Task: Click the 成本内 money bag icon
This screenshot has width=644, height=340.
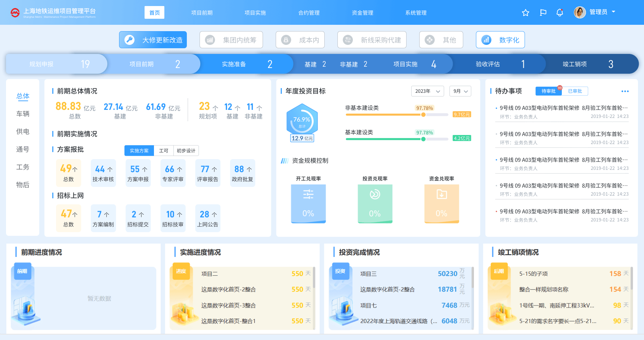Action: coord(286,40)
